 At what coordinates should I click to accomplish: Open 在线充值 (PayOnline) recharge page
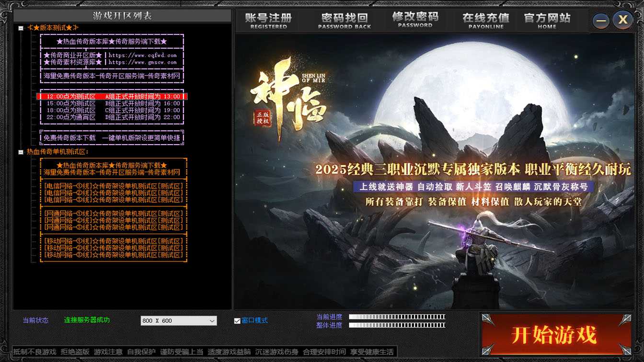click(485, 21)
